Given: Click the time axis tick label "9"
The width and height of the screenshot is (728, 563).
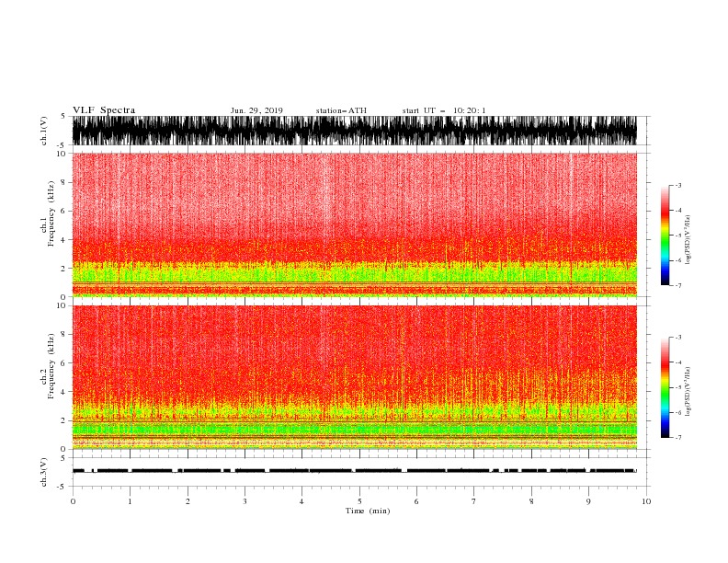Looking at the screenshot, I should (588, 501).
